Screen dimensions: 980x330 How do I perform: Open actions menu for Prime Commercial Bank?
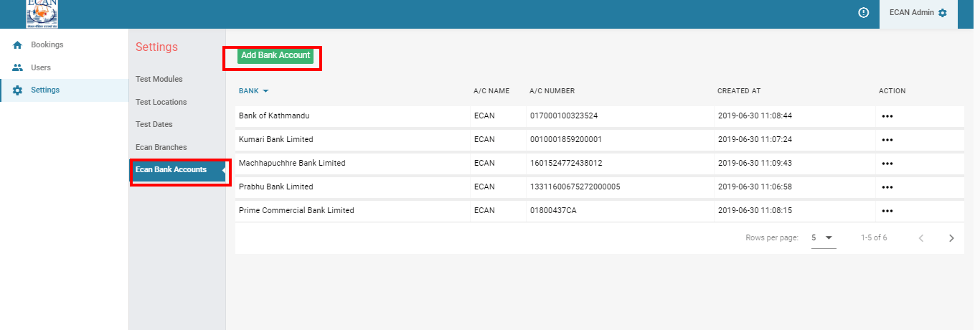point(887,211)
